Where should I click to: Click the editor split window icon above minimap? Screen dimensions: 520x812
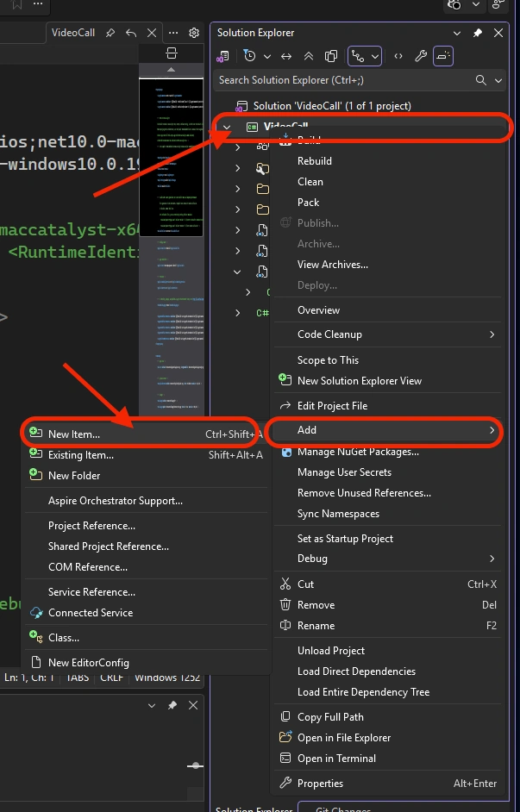172,53
